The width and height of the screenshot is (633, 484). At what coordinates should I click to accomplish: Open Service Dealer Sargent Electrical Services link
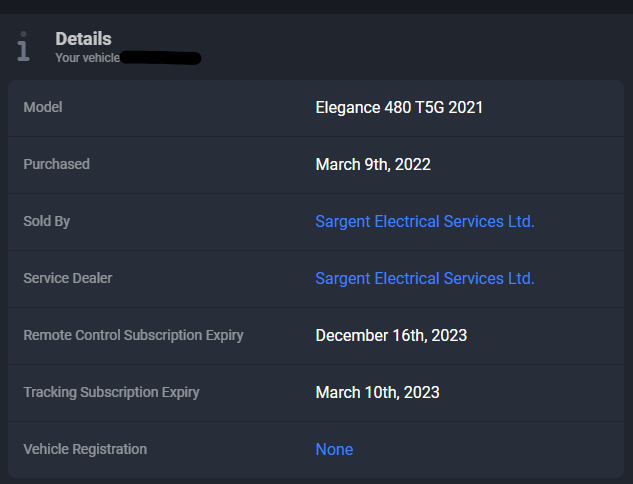point(425,279)
